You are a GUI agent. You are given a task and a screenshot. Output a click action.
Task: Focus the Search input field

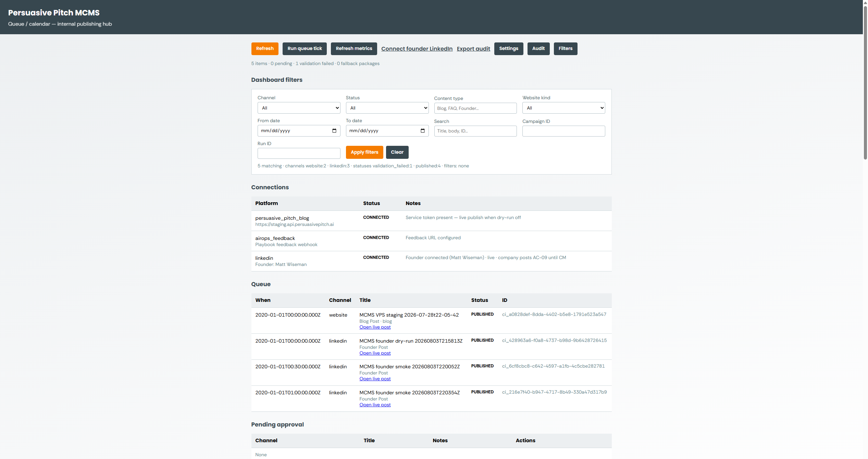pos(475,131)
